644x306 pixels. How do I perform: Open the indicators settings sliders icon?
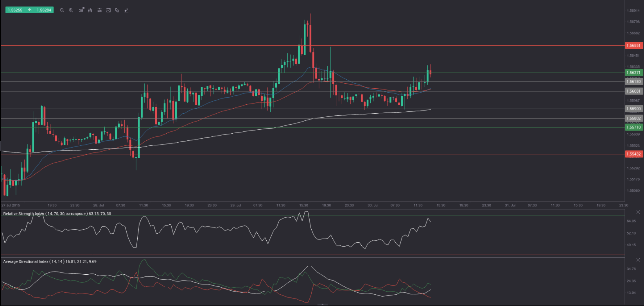(99, 10)
